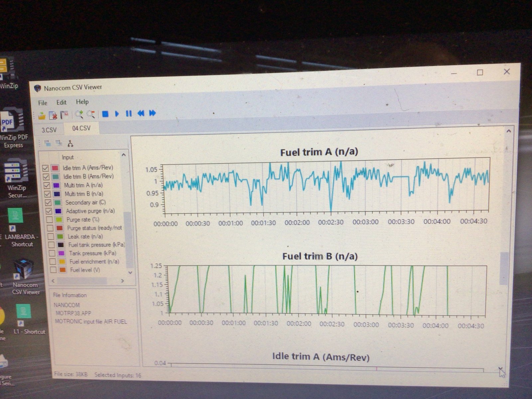Click the Input list scroll-left arrow
The width and height of the screenshot is (532, 399).
(53, 281)
